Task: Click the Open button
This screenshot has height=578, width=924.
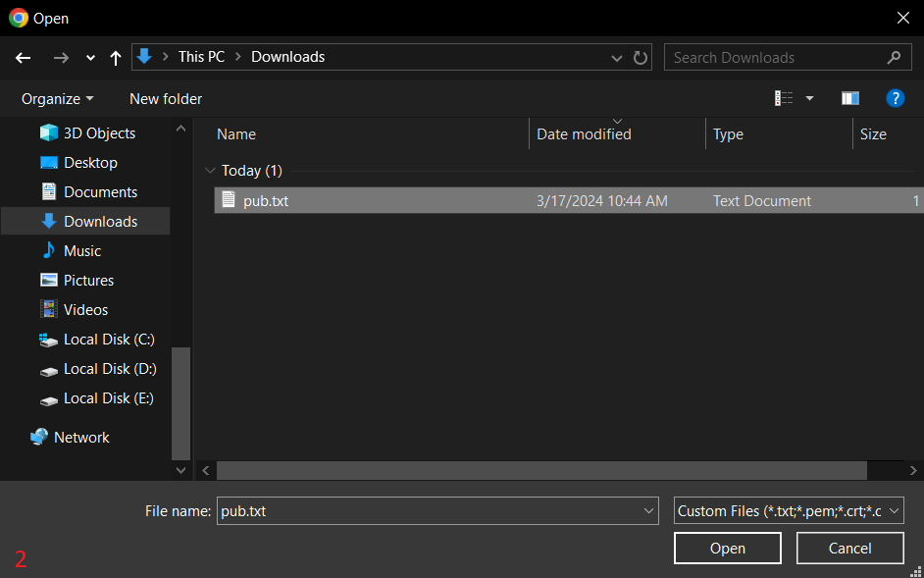Action: [728, 548]
